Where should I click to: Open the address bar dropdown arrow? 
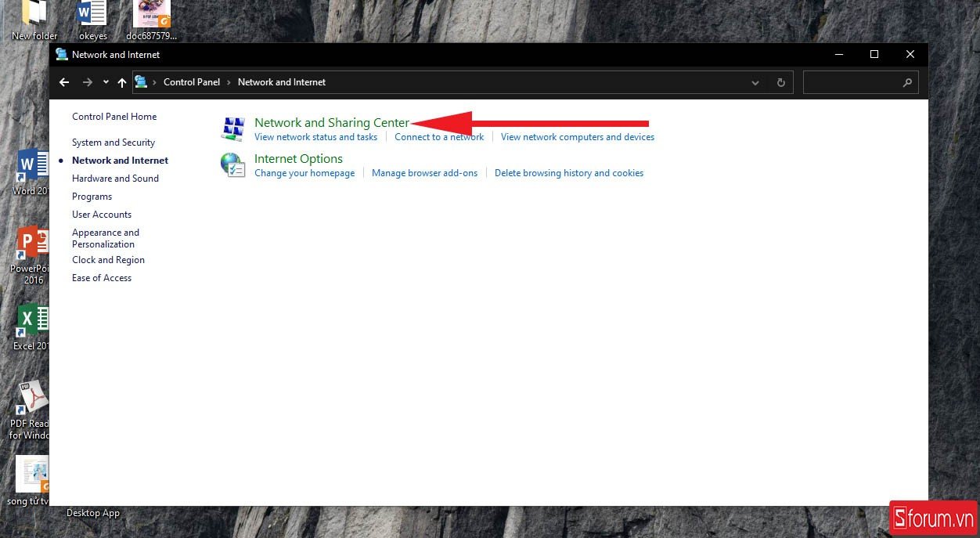point(755,82)
